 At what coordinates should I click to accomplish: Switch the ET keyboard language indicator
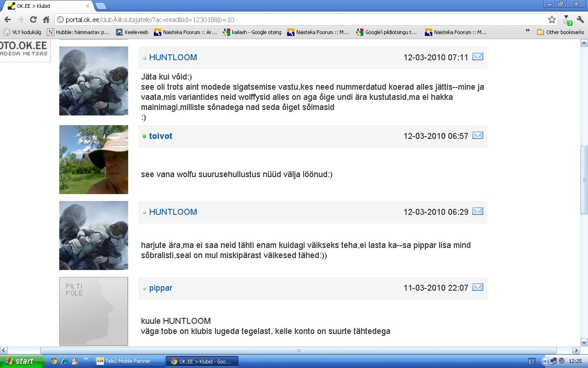(532, 362)
